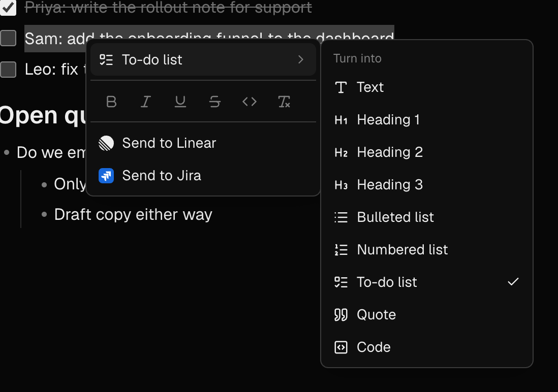Apply strikethrough formatting
Screen dimensions: 558x392
214,102
